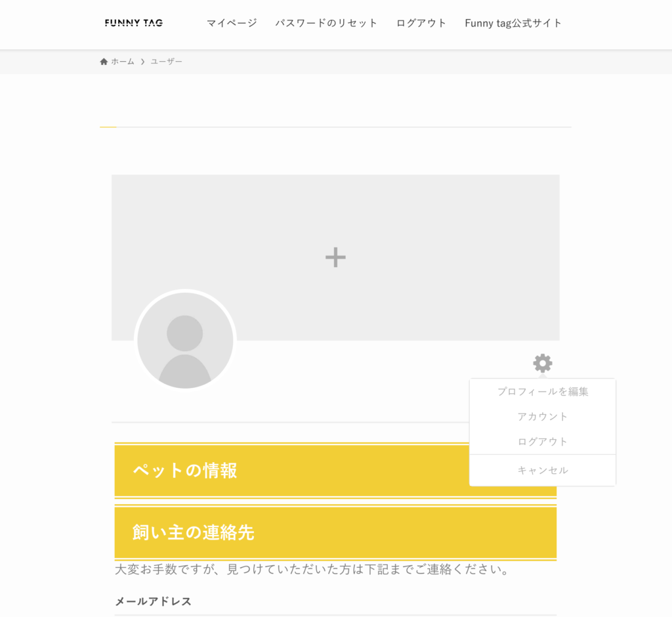This screenshot has width=672, height=617.
Task: Select ログアウト in the top navigation bar
Action: tap(421, 23)
